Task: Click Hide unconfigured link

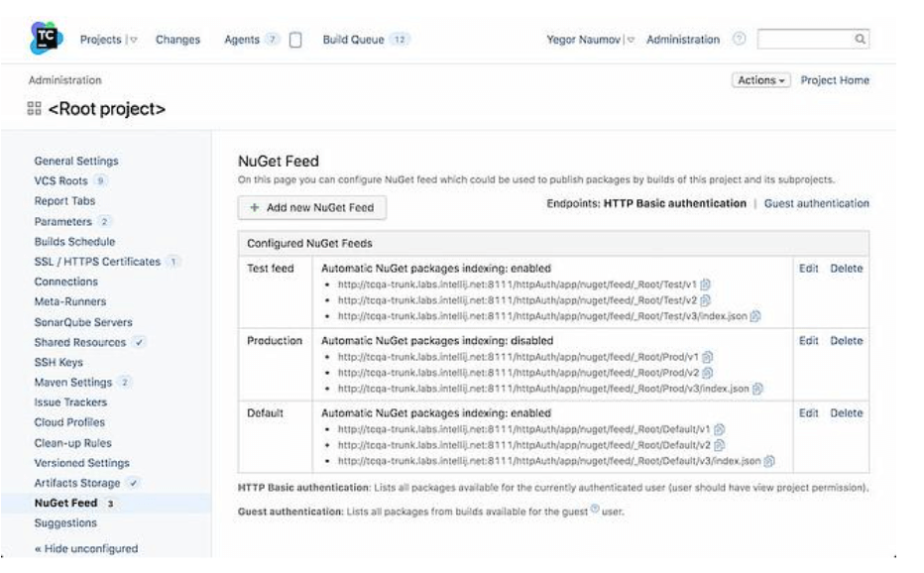Action: [86, 549]
